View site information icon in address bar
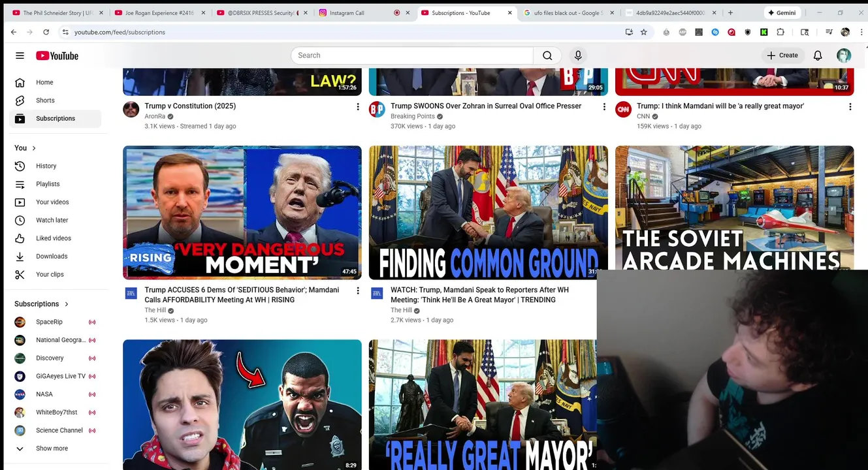The image size is (868, 470). [65, 31]
